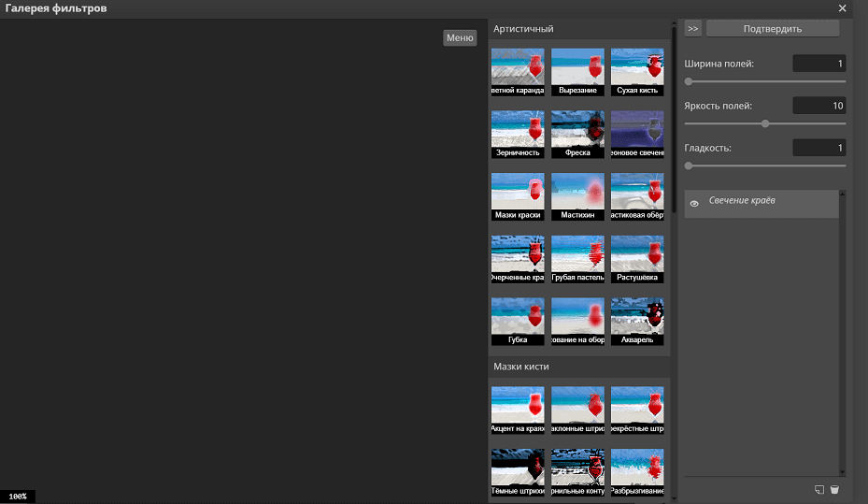Focus the Гладкость value field
Viewport: 868px width, 504px height.
click(x=818, y=148)
